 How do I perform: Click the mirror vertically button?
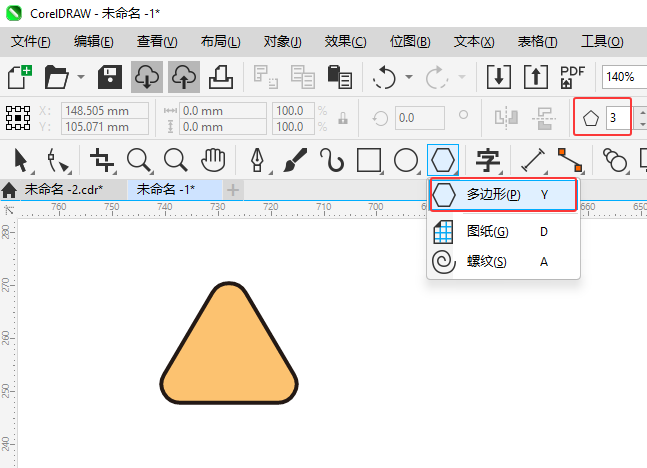544,118
